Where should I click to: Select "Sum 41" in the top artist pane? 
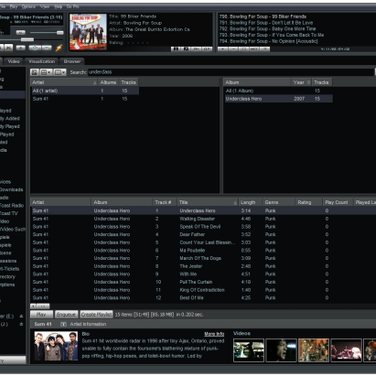tap(85, 99)
